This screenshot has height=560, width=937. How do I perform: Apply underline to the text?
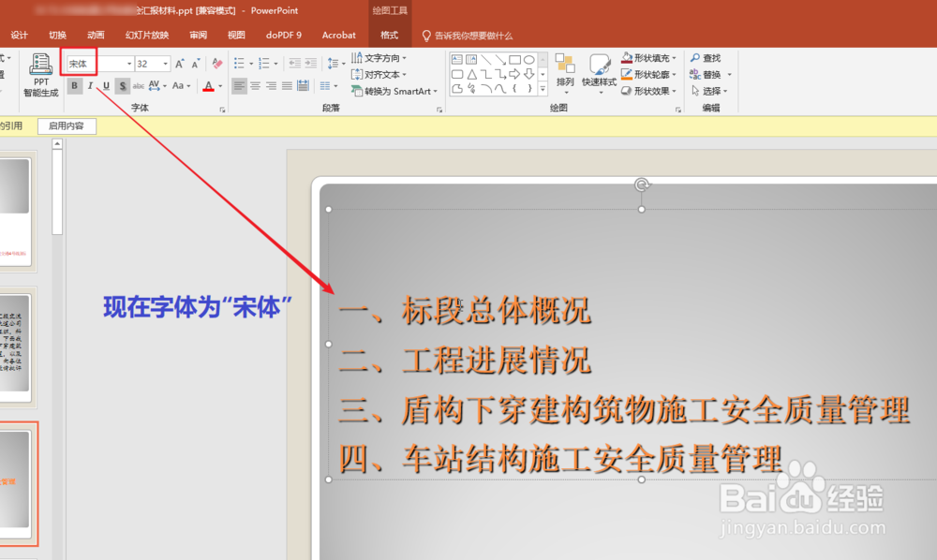(x=106, y=85)
